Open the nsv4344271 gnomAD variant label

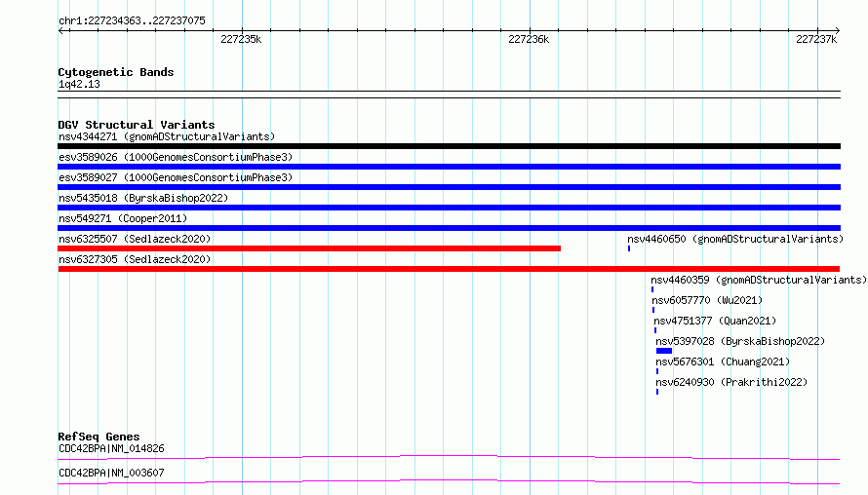(x=167, y=136)
